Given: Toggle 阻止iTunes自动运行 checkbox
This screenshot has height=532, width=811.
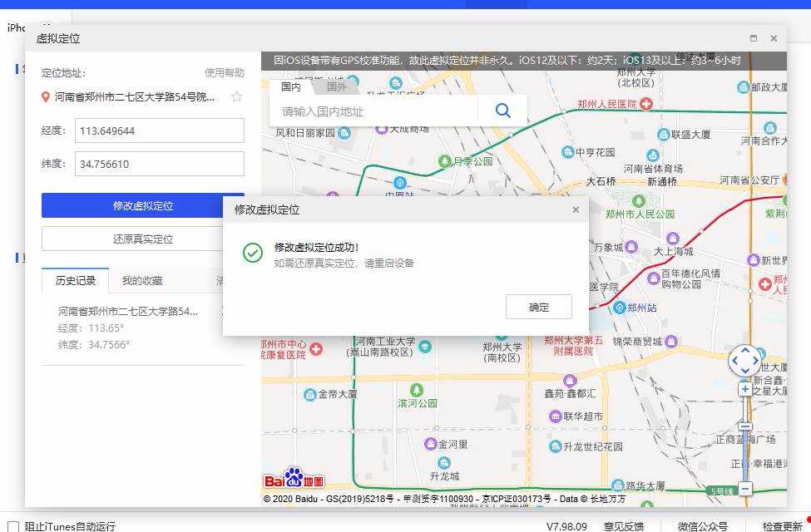Looking at the screenshot, I should pyautogui.click(x=14, y=526).
